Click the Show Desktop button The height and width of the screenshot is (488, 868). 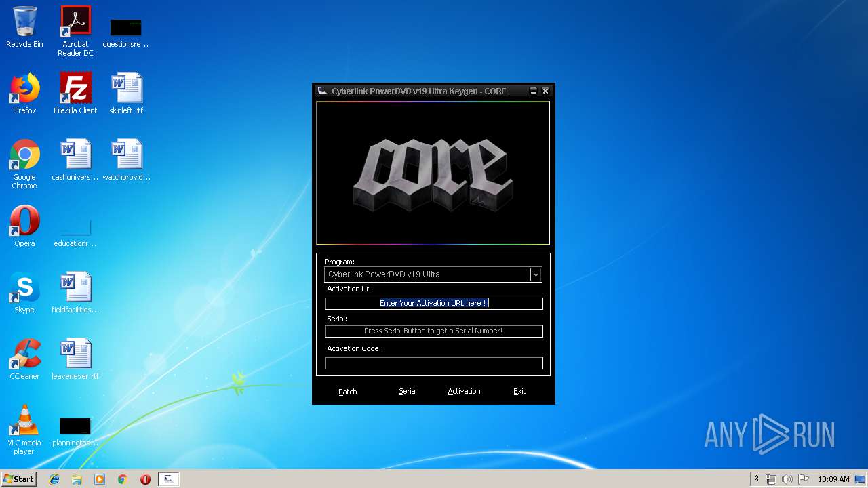coord(861,479)
